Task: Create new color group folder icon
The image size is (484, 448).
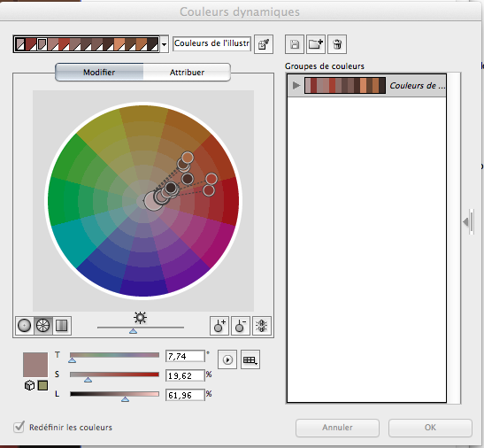Action: (316, 44)
